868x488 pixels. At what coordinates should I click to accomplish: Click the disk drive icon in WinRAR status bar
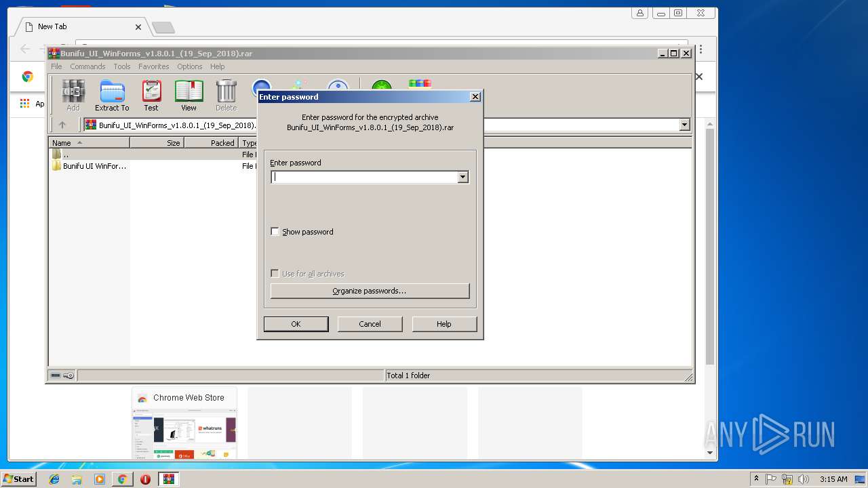coord(56,375)
